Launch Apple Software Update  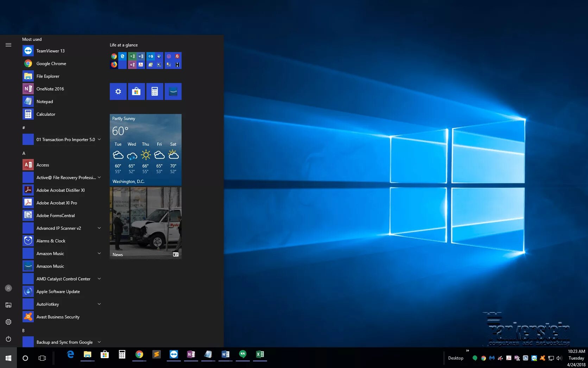point(62,292)
